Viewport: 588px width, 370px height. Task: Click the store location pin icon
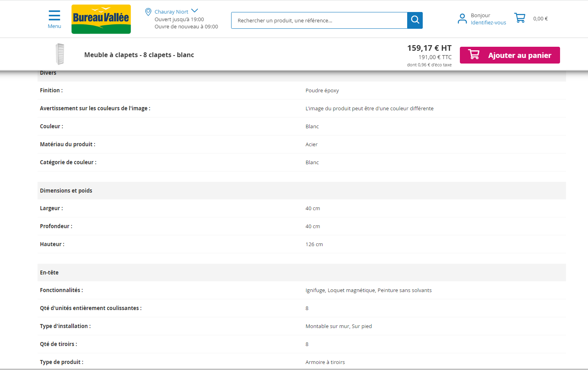point(148,12)
